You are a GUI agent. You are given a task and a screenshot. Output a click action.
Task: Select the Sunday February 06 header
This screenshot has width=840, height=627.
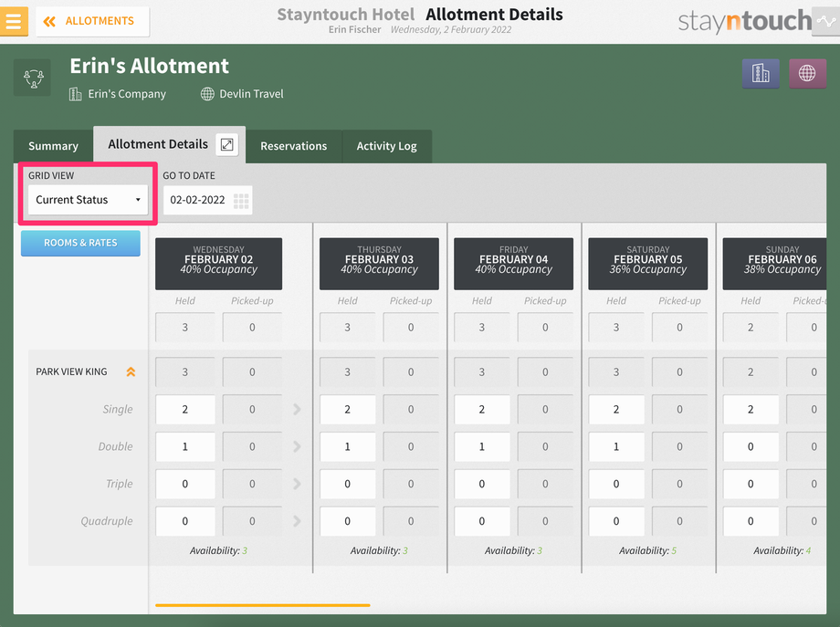tap(774, 264)
